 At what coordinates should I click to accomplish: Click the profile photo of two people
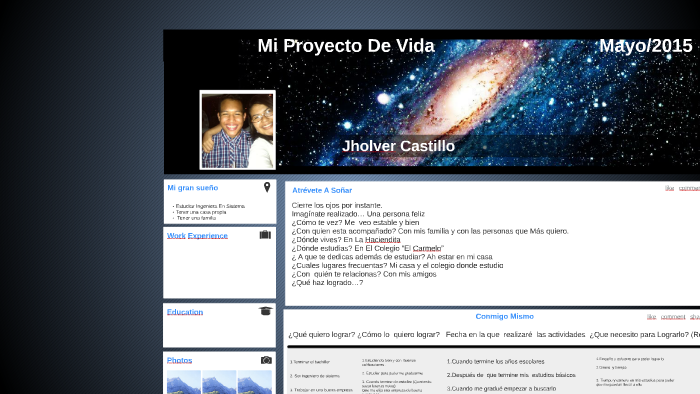[238, 130]
